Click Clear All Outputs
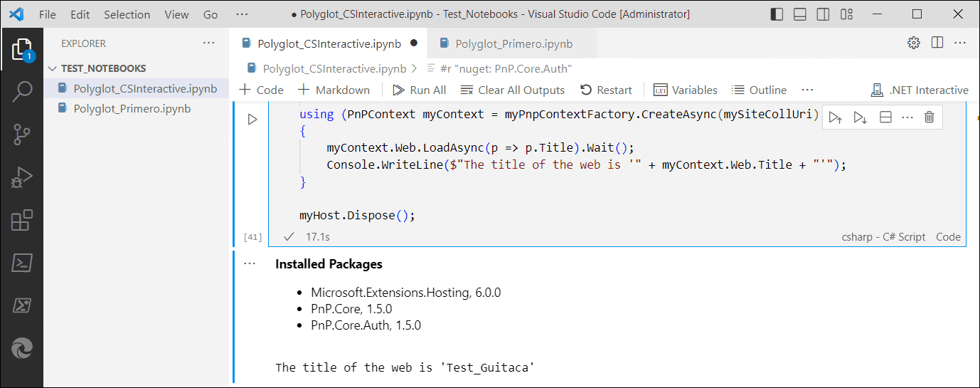 coord(512,90)
